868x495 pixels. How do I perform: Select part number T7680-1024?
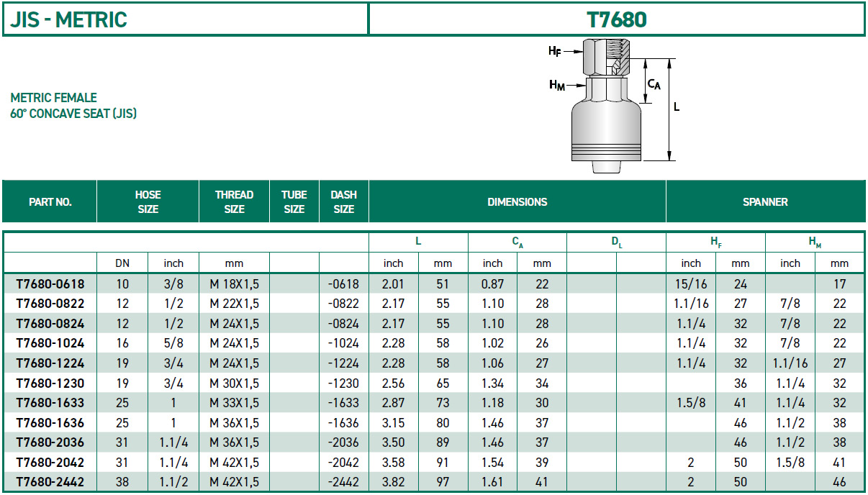[50, 343]
